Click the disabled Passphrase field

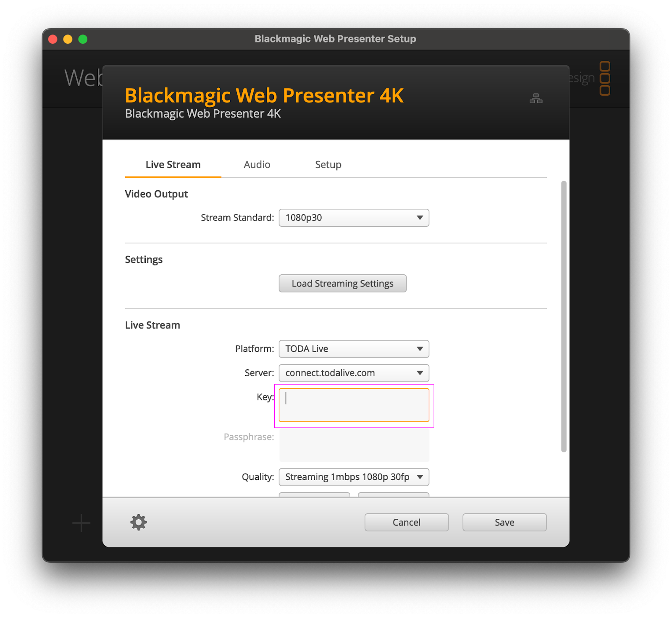tap(354, 445)
